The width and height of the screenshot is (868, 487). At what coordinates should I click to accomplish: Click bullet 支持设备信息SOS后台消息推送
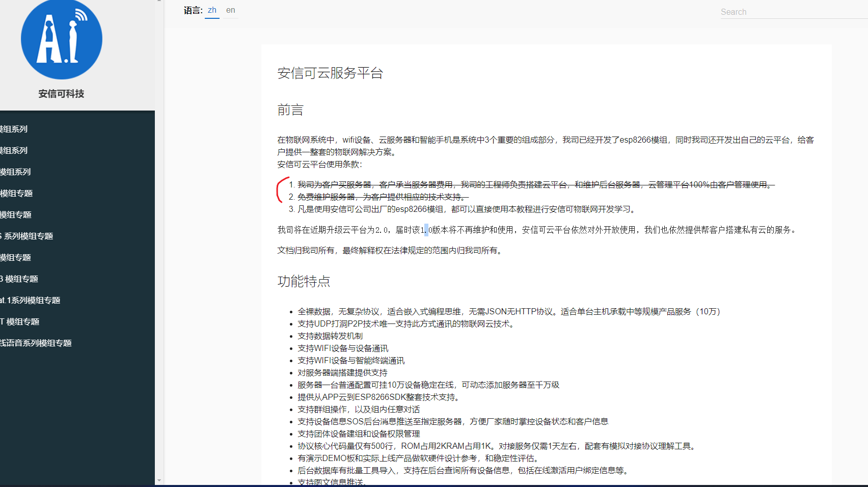point(453,421)
